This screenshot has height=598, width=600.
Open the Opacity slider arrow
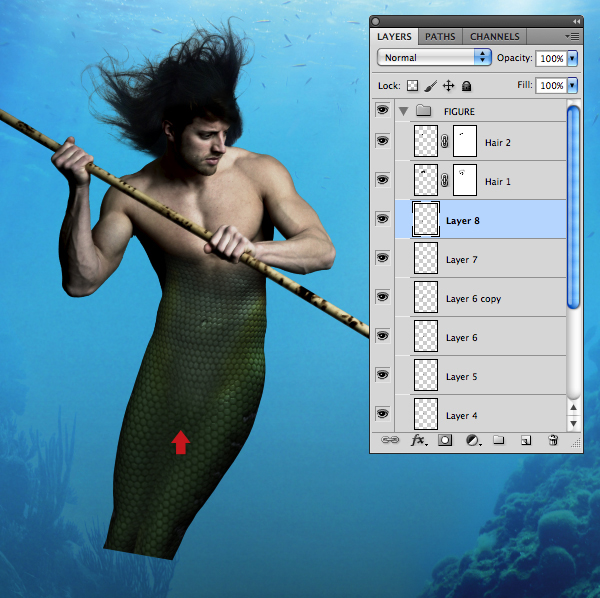[572, 58]
